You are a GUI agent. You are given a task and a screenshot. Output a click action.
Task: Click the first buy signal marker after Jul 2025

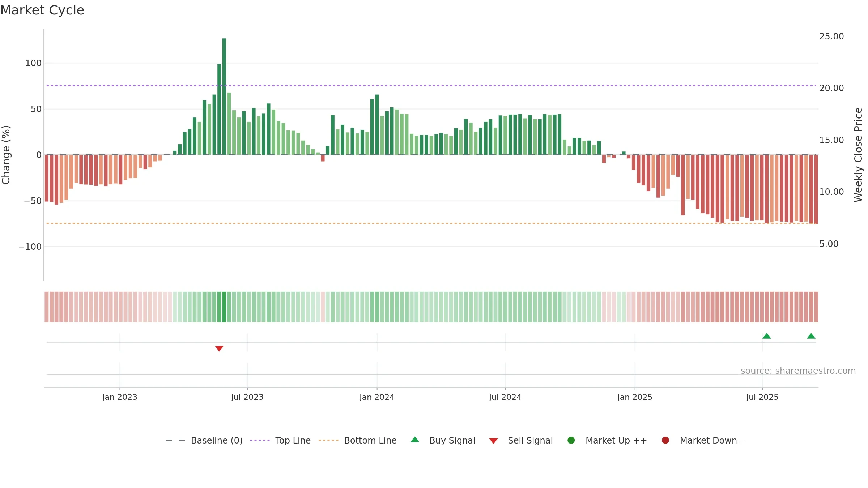767,336
